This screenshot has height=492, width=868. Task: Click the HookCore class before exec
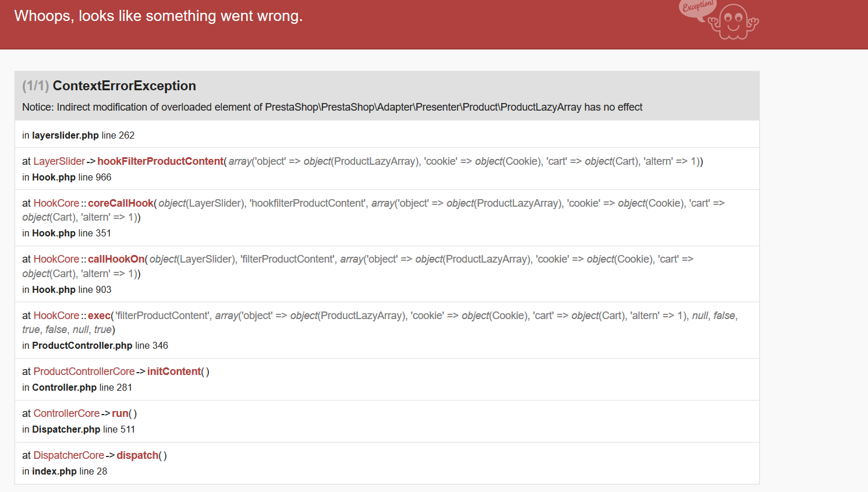pyautogui.click(x=56, y=316)
